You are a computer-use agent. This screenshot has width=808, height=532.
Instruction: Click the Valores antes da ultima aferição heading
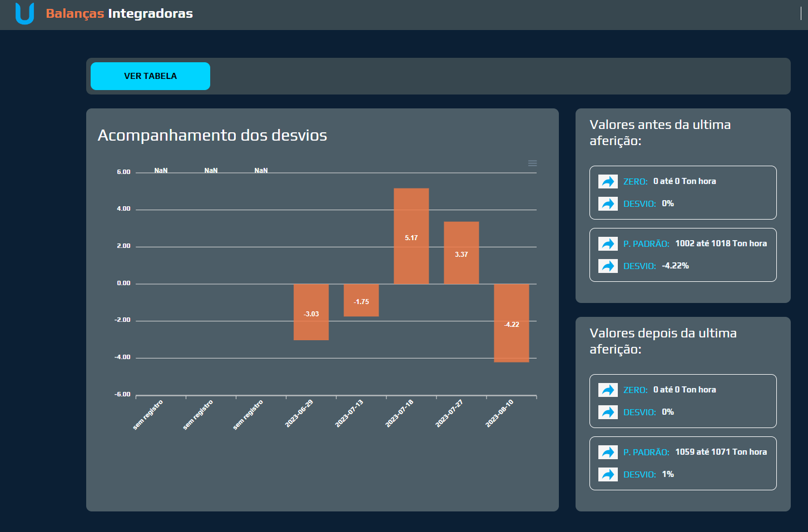point(660,132)
